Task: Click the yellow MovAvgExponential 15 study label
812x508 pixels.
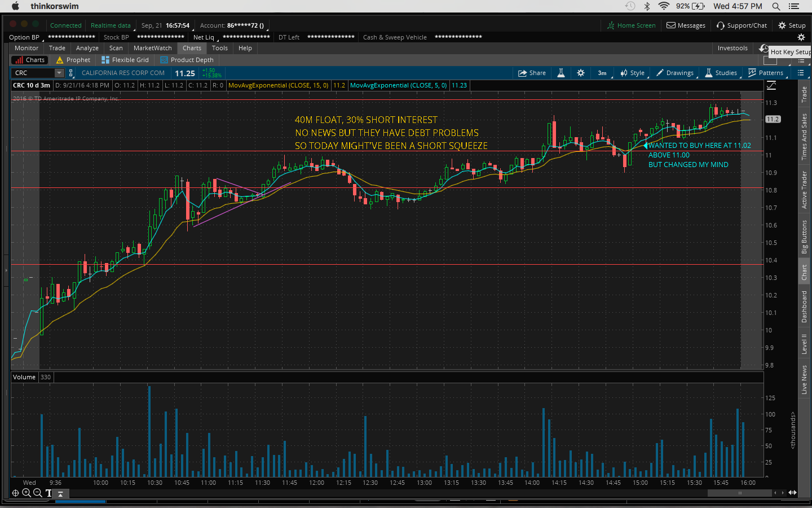Action: [278, 86]
